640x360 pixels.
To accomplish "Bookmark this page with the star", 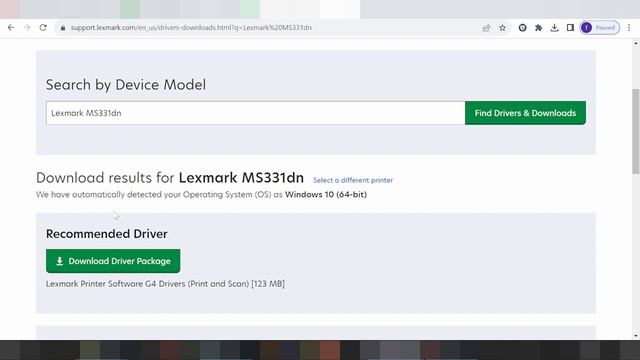I will pyautogui.click(x=502, y=28).
